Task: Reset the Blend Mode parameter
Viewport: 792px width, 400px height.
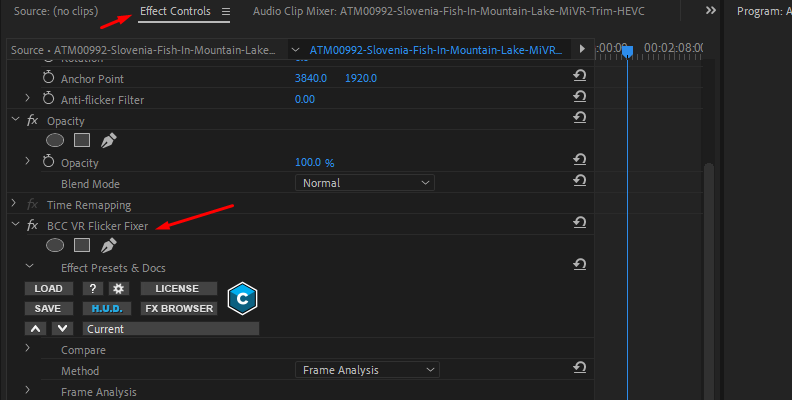Action: [x=579, y=182]
